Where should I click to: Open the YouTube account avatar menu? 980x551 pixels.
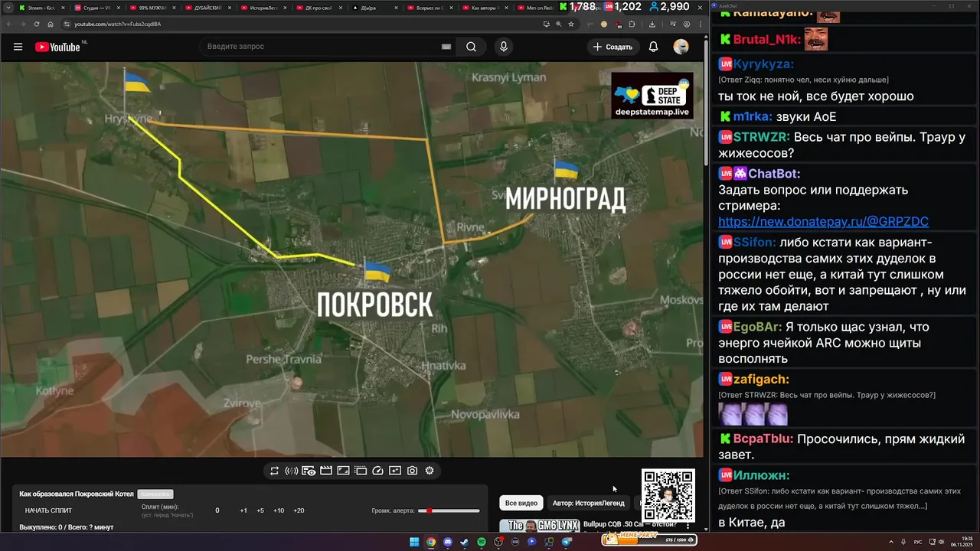pyautogui.click(x=681, y=47)
